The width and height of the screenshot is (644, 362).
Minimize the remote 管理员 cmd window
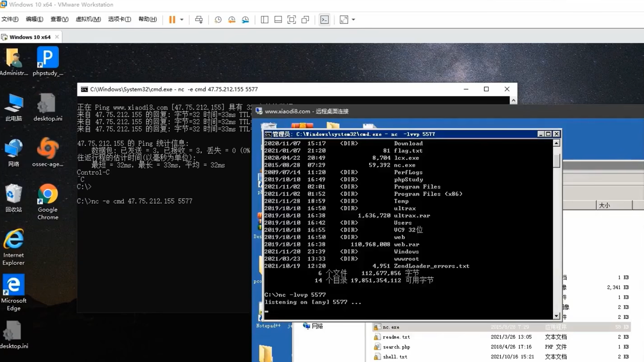coord(540,134)
